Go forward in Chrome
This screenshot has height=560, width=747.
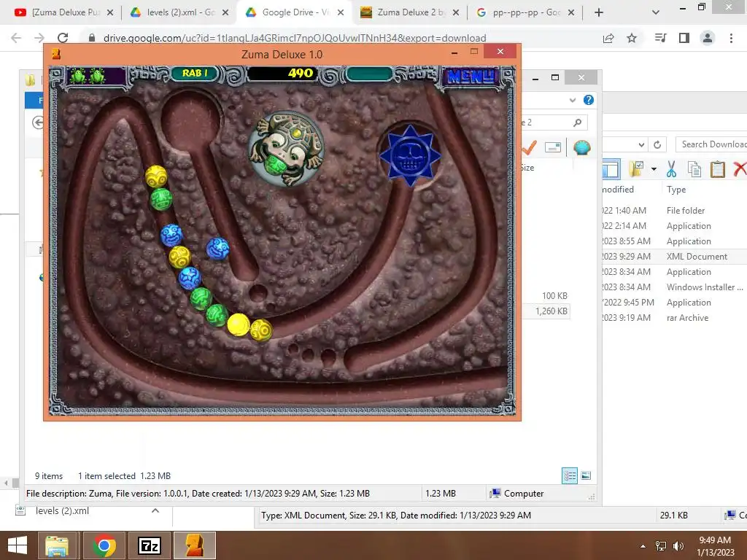click(x=39, y=38)
